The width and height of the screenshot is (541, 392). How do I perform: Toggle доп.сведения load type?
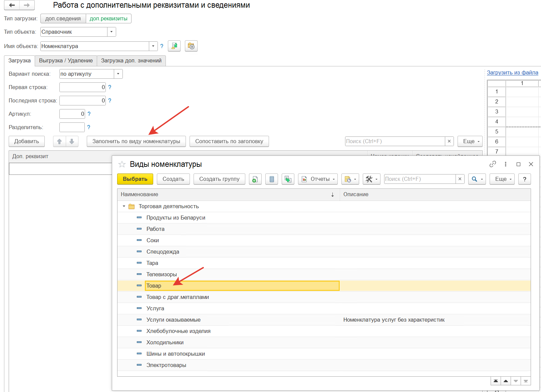[x=63, y=19]
